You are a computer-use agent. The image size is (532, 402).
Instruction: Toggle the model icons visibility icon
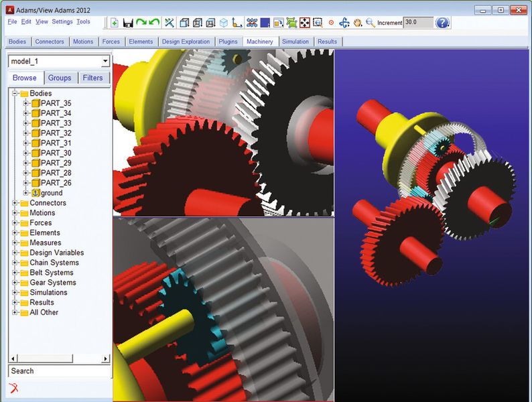point(252,23)
